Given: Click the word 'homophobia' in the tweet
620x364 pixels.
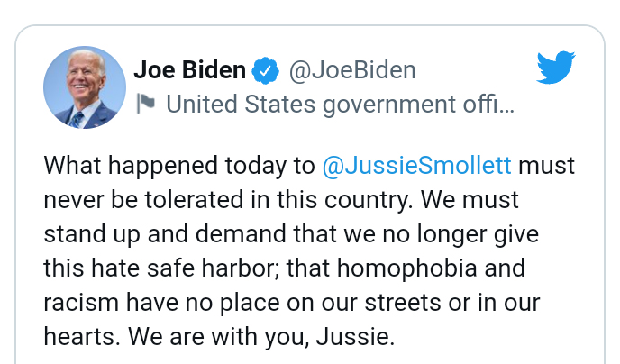Looking at the screenshot, I should pyautogui.click(x=407, y=268).
